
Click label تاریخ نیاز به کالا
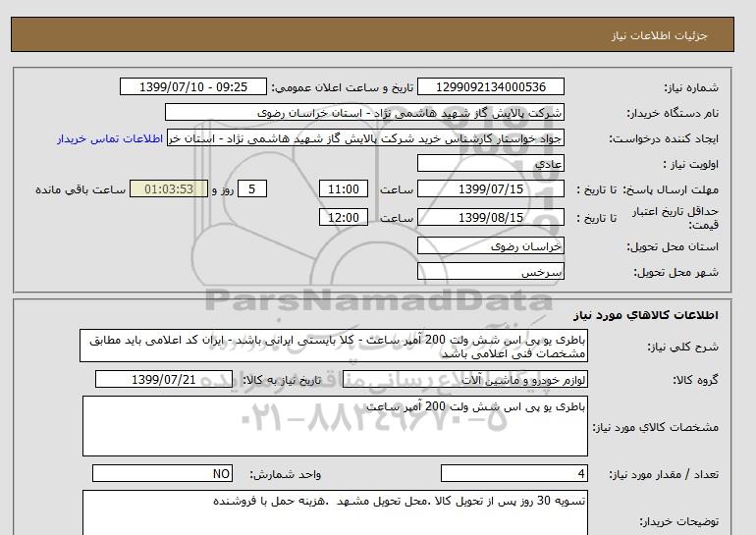point(282,380)
